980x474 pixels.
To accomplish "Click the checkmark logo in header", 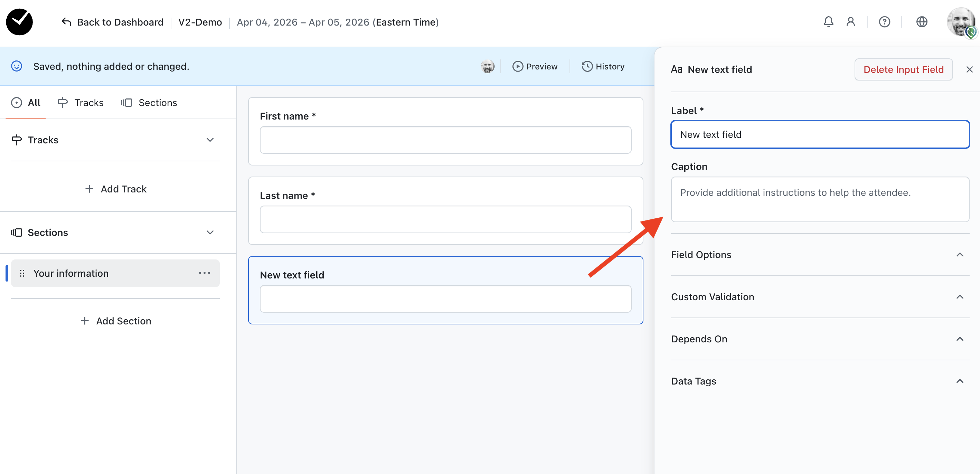I will pos(19,22).
